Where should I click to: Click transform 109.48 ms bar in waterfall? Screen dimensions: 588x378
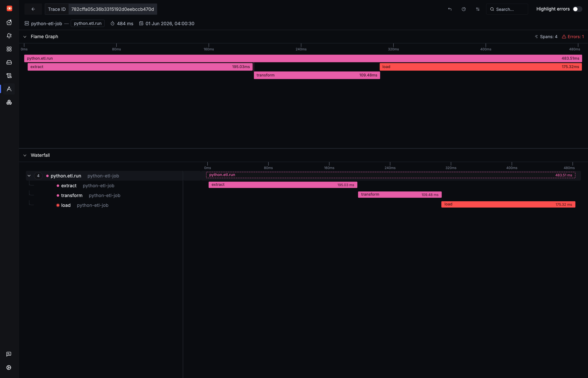click(400, 195)
